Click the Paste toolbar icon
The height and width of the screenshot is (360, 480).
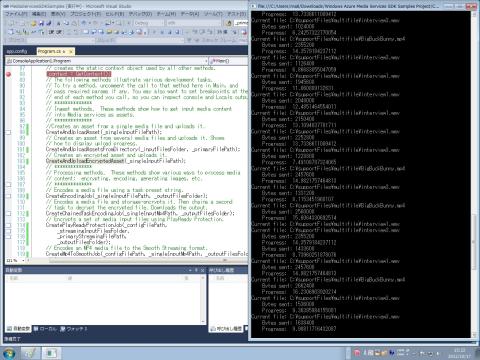tap(74, 23)
